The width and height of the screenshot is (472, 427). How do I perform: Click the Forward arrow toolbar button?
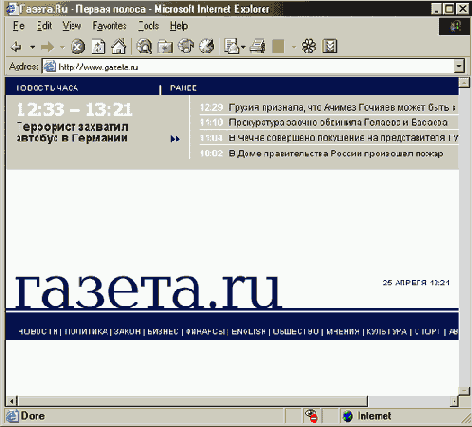point(47,47)
